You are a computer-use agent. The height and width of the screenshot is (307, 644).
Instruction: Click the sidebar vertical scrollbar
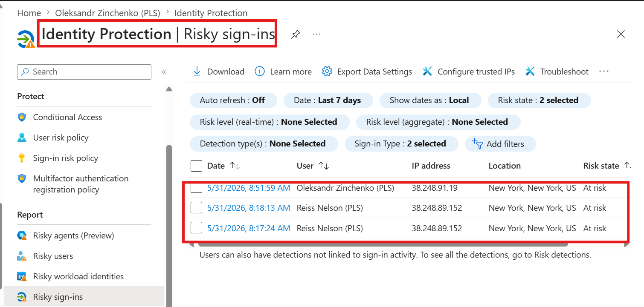pyautogui.click(x=169, y=226)
